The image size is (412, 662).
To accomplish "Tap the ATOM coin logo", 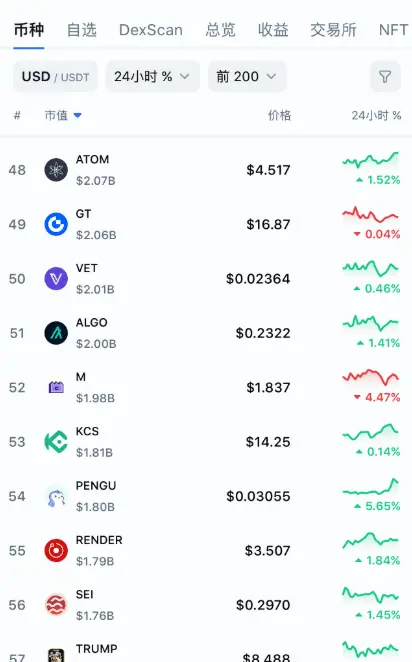I will (x=56, y=170).
